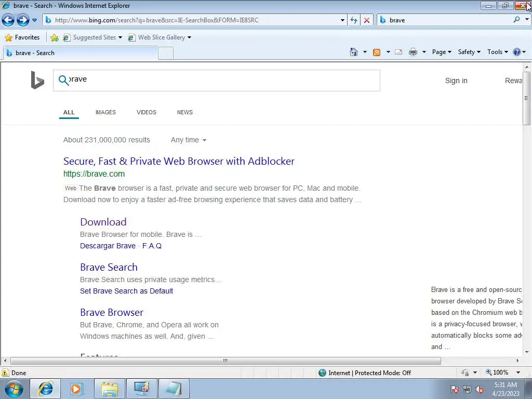Click the Bing logo on the page
Image resolution: width=532 pixels, height=399 pixels.
(37, 80)
